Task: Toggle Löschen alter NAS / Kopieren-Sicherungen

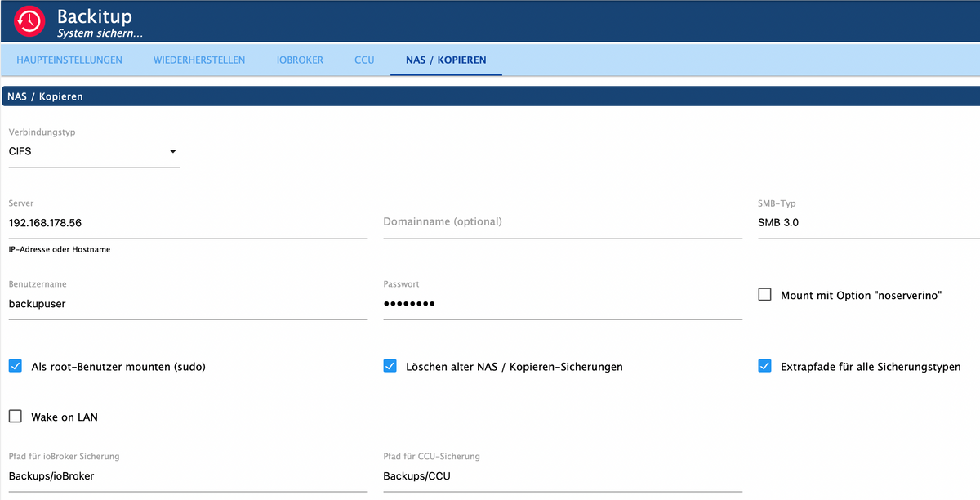Action: (390, 366)
